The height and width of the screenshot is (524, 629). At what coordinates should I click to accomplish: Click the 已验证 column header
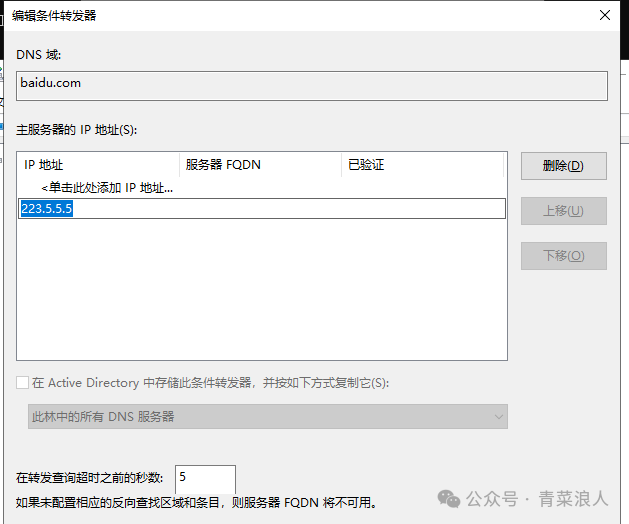pos(420,165)
